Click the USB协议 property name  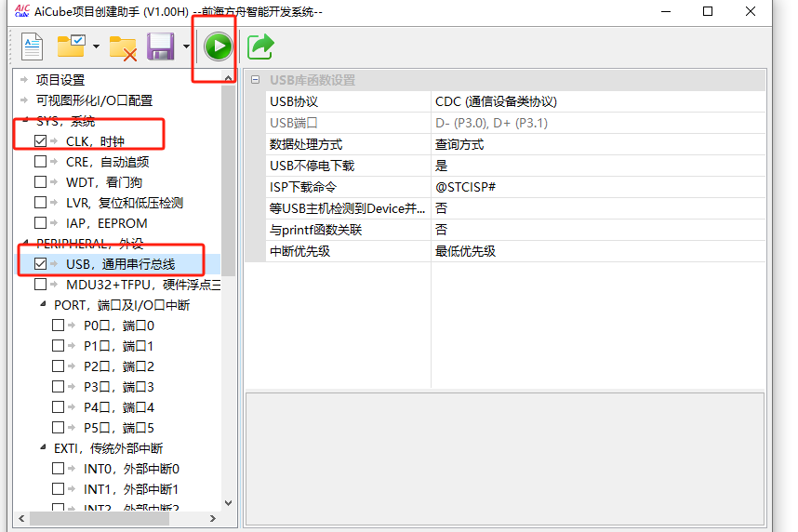point(294,101)
